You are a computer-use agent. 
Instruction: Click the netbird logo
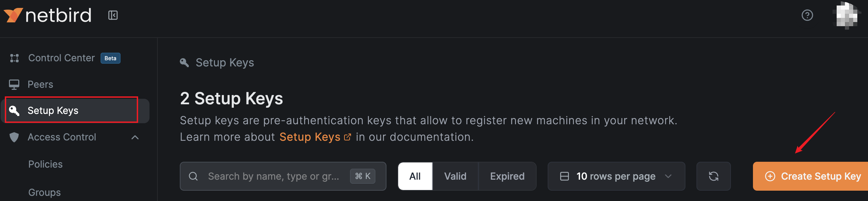pos(48,15)
